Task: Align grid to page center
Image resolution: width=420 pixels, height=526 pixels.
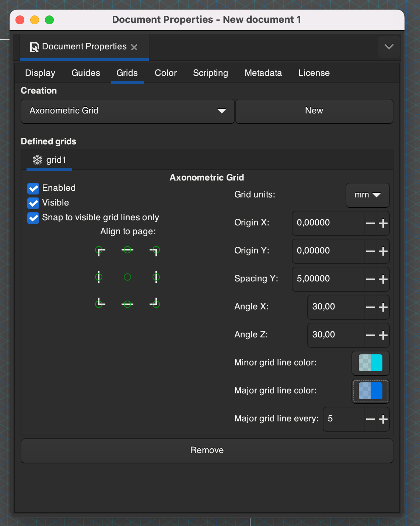Action: (x=127, y=277)
